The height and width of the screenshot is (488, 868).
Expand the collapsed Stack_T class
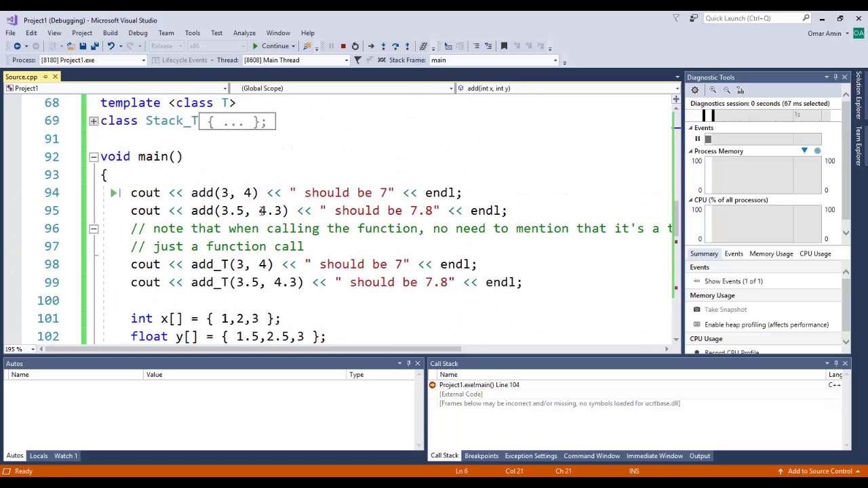pyautogui.click(x=94, y=121)
